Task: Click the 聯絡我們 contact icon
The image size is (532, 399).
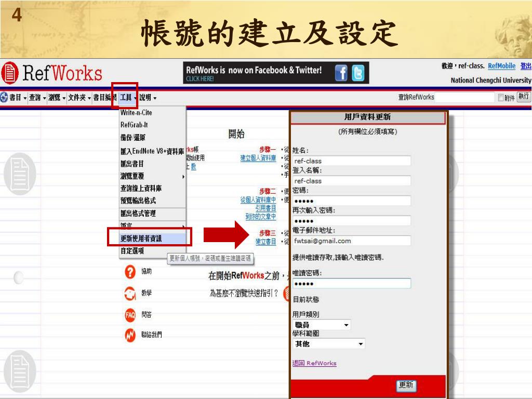Action: 130,335
